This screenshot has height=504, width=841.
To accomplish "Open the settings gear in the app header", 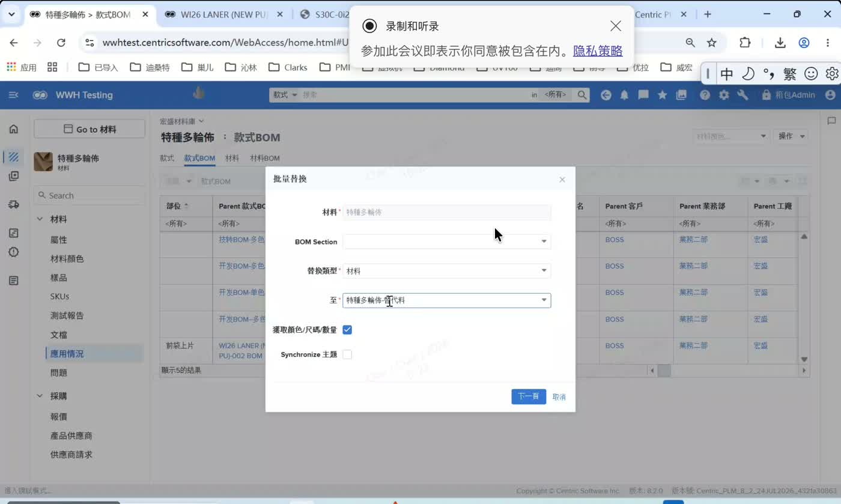I will 724,95.
